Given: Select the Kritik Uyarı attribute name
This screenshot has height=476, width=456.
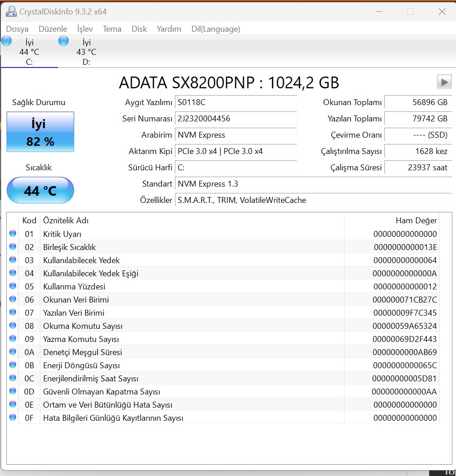Looking at the screenshot, I should point(62,234).
